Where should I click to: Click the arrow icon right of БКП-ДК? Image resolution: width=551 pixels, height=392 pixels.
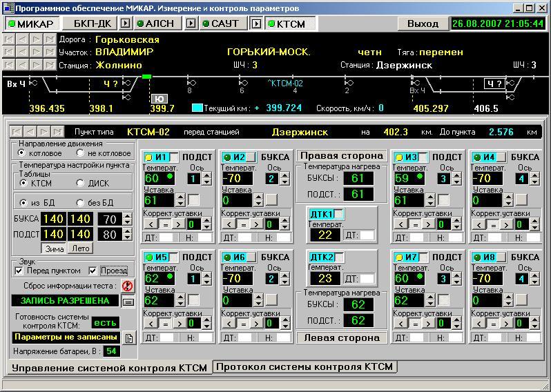[x=125, y=23]
